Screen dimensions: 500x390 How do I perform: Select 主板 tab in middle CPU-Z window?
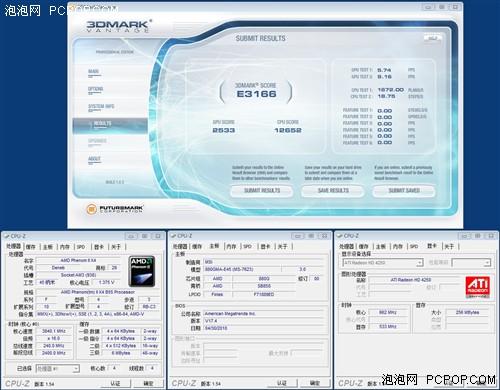[x=214, y=246]
